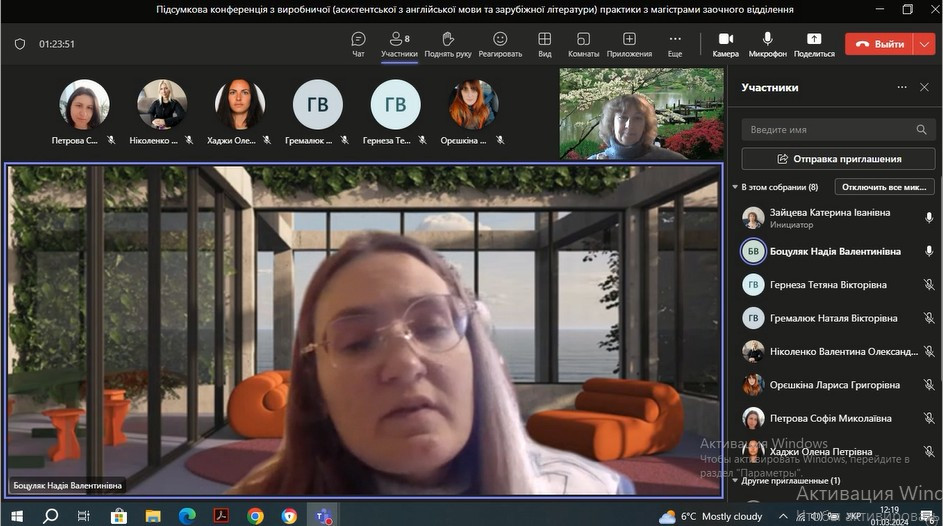Raise hand with Поднять руку
The height and width of the screenshot is (526, 943).
click(x=447, y=44)
